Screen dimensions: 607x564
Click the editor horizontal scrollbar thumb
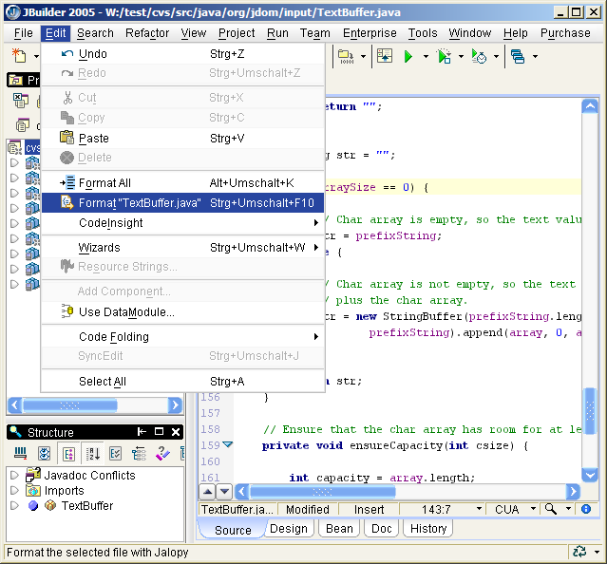tap(322, 492)
